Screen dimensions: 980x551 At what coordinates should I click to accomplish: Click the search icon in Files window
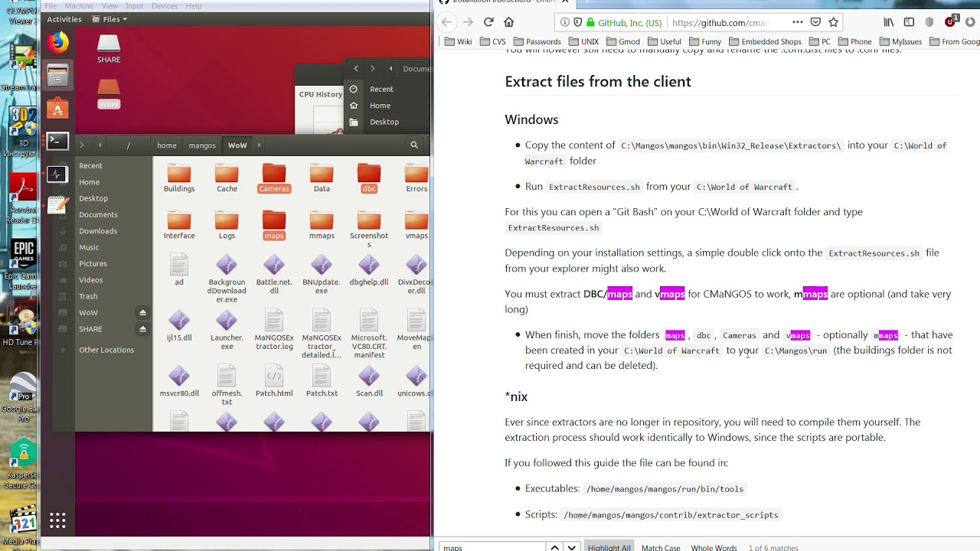[414, 145]
